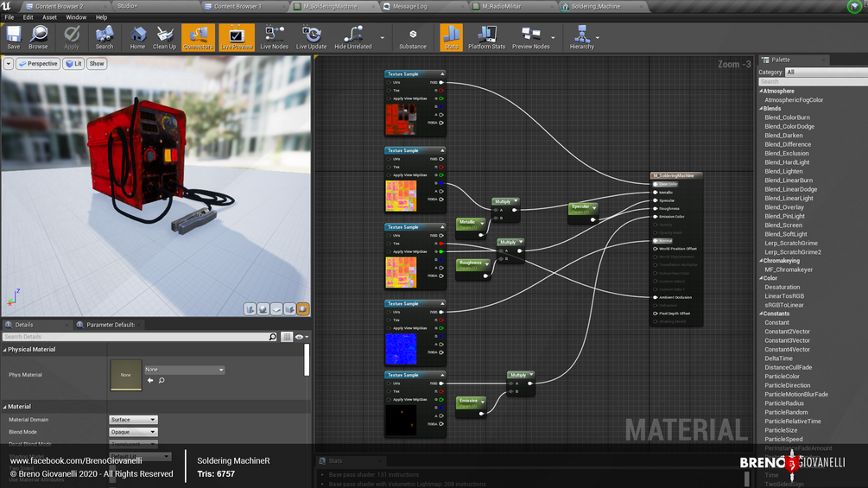
Task: Click the Palette search field
Action: pos(813,81)
